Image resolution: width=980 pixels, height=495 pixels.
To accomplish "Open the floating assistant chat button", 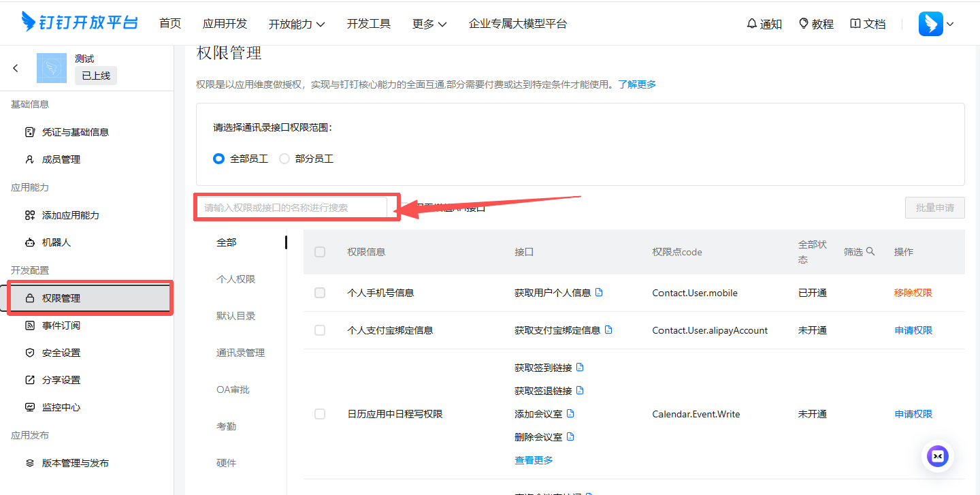I will click(938, 456).
